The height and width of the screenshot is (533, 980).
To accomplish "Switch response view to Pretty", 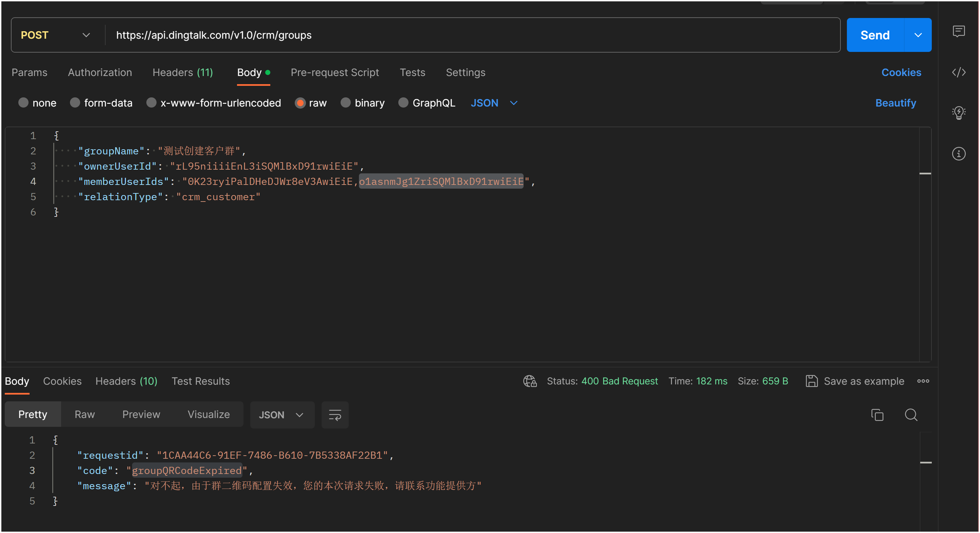I will click(x=33, y=414).
